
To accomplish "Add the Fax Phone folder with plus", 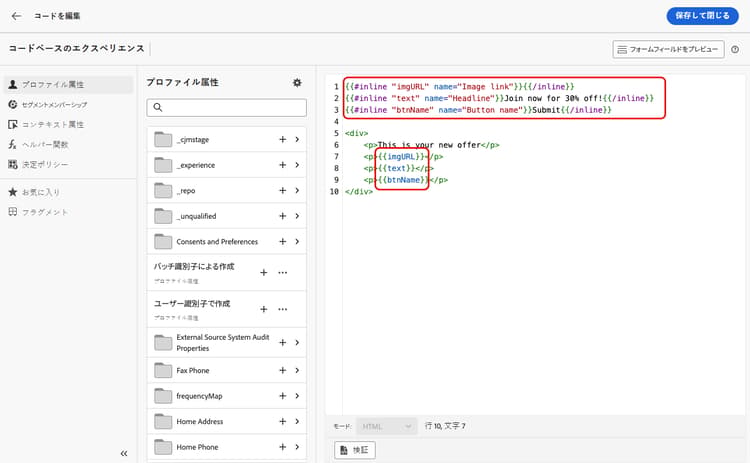I will pyautogui.click(x=283, y=371).
